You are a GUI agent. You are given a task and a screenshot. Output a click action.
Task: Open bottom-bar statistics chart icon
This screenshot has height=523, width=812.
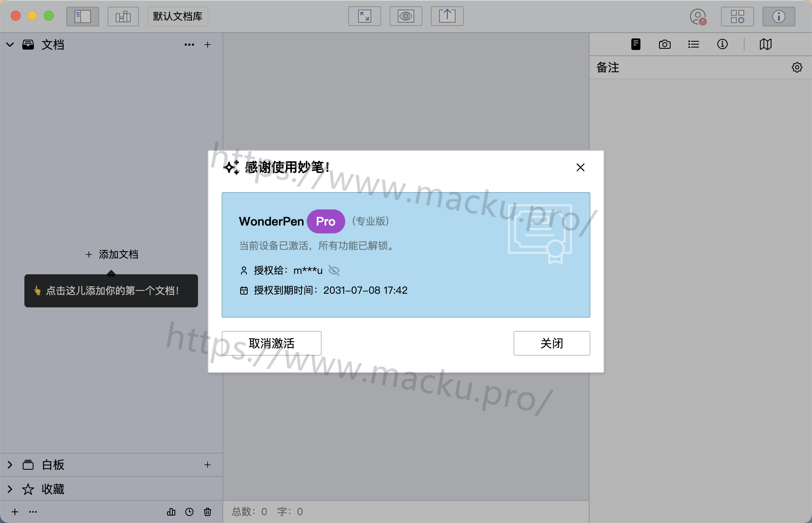point(171,512)
